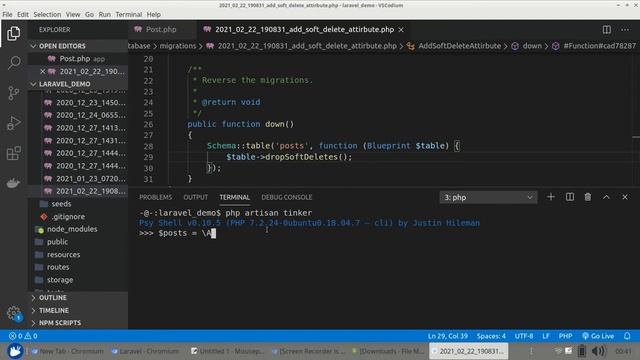Collapse the LARAVEL_DEMO folder section
The width and height of the screenshot is (640, 360).
tap(64, 84)
